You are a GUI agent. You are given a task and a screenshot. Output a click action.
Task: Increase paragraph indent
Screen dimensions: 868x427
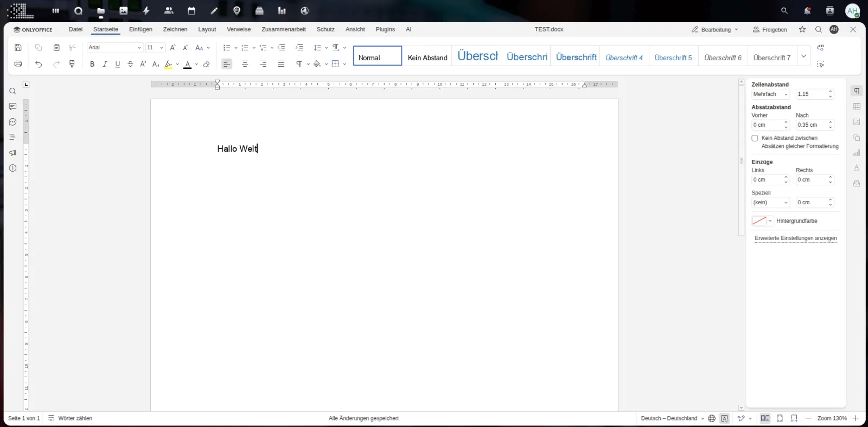(299, 48)
